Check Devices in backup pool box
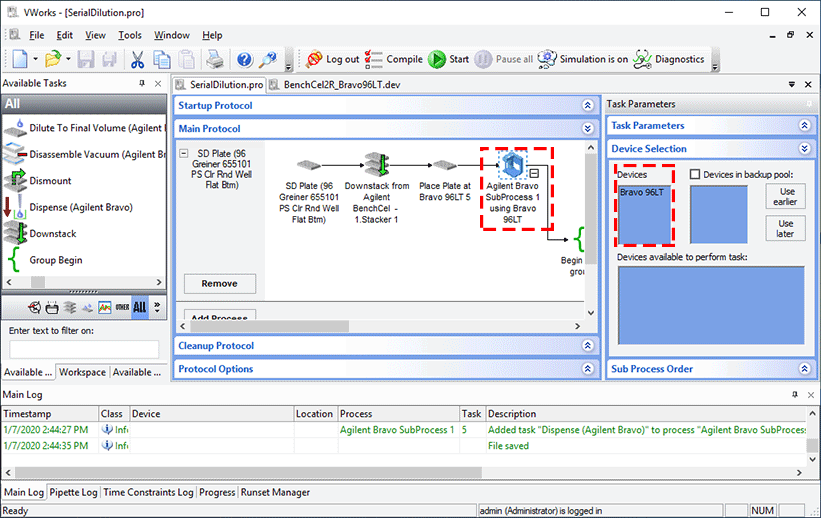 [695, 174]
